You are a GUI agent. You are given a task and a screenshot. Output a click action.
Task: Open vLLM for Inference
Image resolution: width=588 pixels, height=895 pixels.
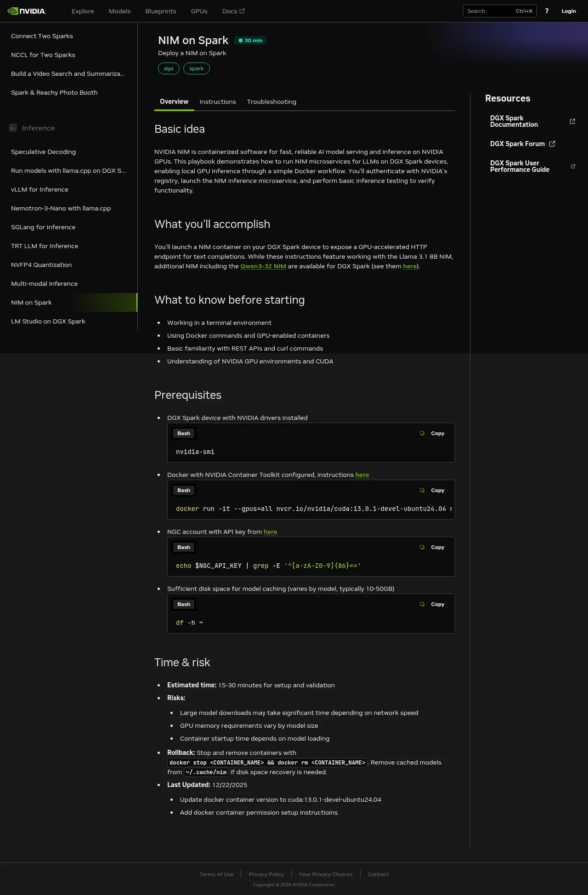pyautogui.click(x=40, y=189)
